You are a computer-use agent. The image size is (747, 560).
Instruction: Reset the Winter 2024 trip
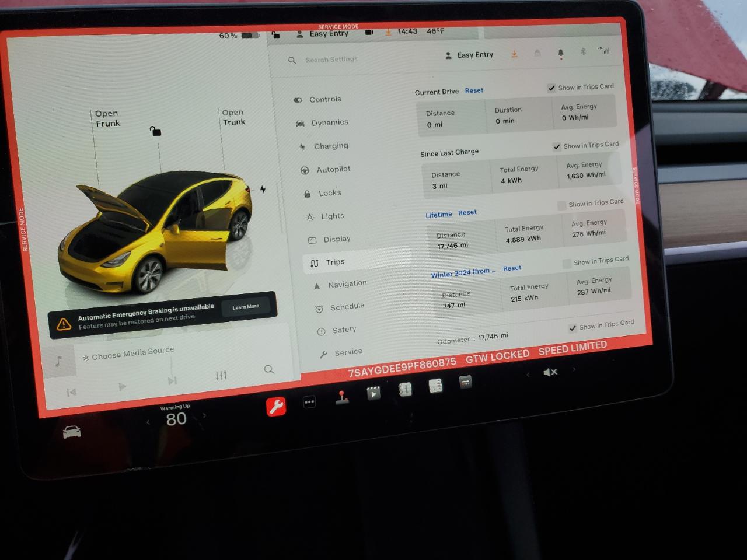(512, 268)
